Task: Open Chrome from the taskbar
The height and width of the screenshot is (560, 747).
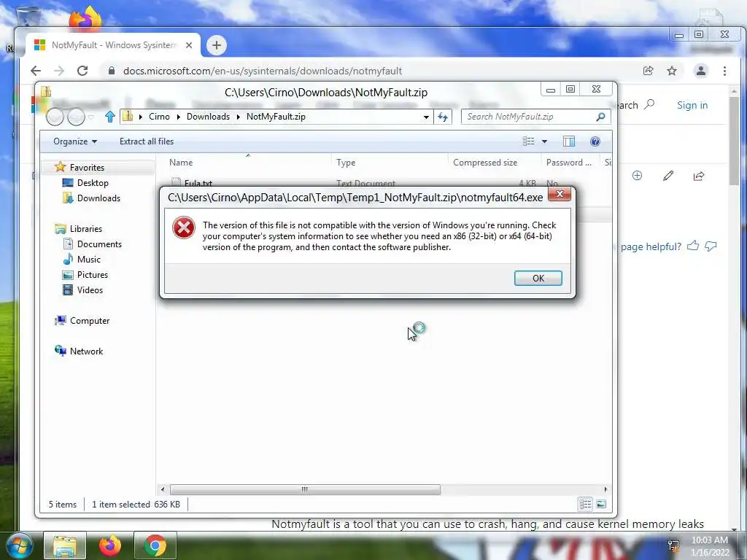Action: pos(155,545)
